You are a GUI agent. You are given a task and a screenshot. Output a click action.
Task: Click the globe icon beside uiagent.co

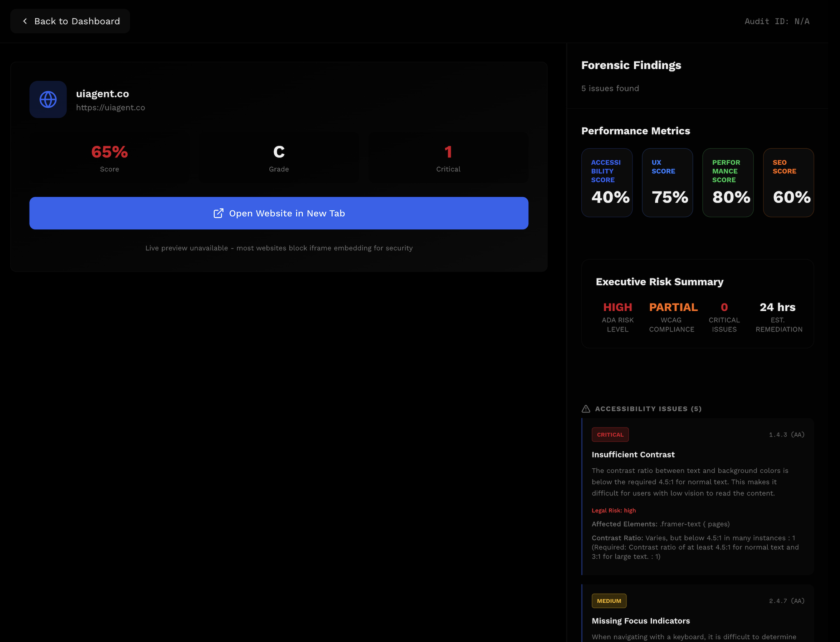point(48,99)
